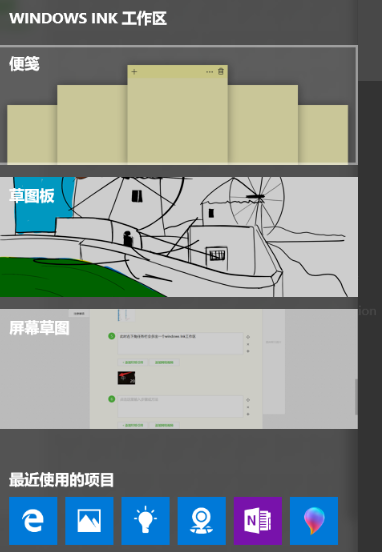Select the center sticky note
Viewport: 382px width, 552px height.
coord(177,114)
